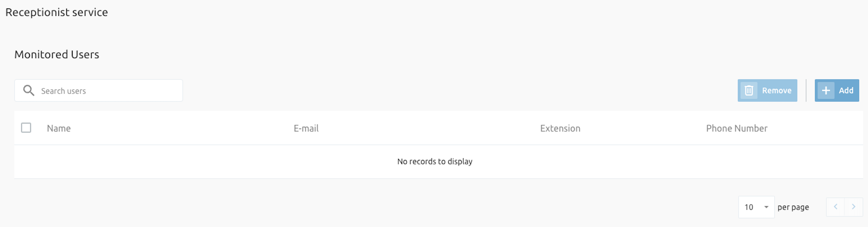Click the per page label
Viewport: 868px width, 227px height.
tap(793, 207)
